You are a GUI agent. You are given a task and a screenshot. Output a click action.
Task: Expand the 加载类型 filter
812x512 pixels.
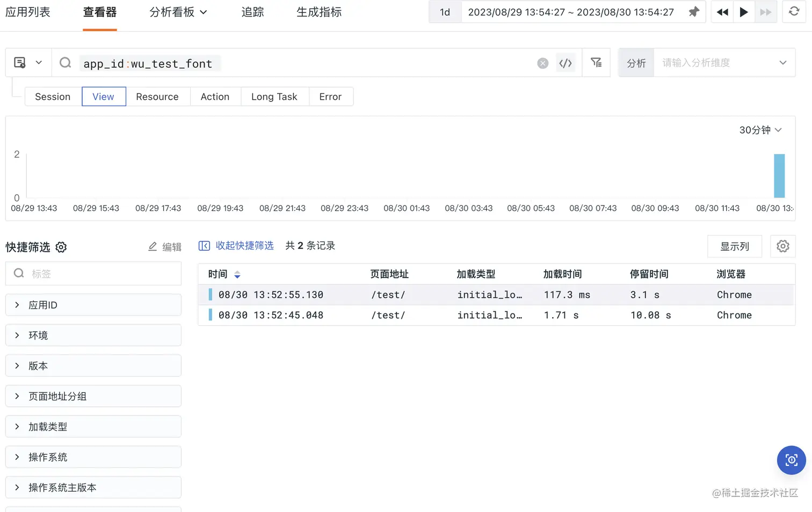93,427
